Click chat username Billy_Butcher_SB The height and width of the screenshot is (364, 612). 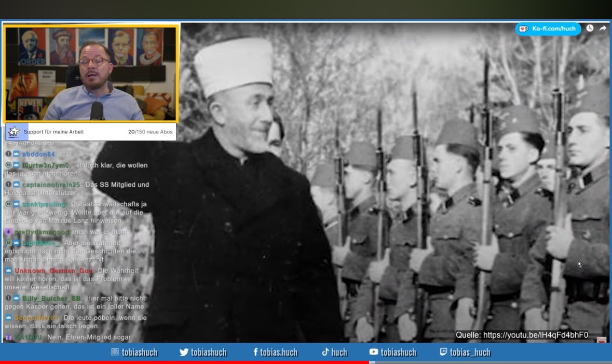(51, 299)
